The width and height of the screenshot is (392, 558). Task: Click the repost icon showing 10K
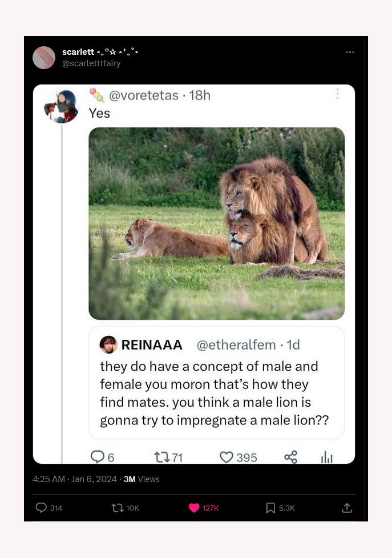click(119, 508)
